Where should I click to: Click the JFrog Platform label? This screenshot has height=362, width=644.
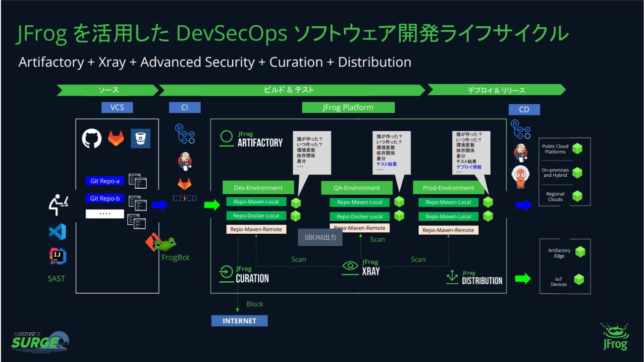click(x=348, y=107)
